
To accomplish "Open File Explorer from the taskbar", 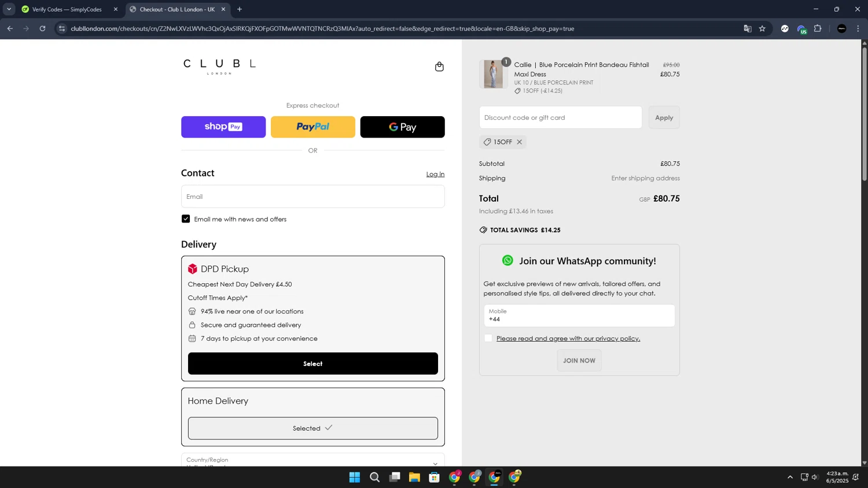I will pos(414,478).
